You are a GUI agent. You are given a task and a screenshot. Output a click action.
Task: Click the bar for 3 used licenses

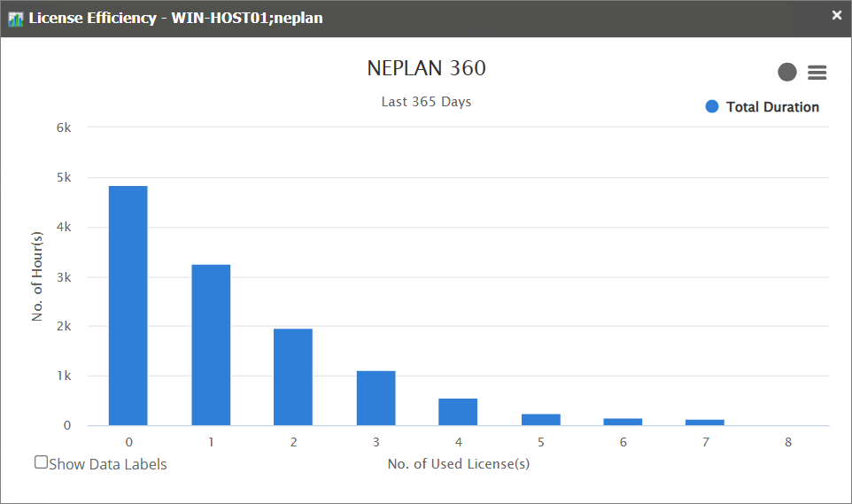click(376, 398)
